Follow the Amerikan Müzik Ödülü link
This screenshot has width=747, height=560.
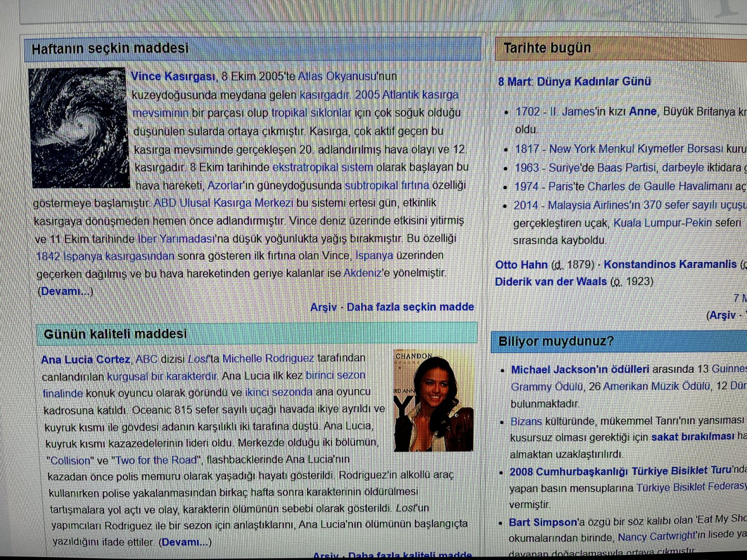pos(656,386)
